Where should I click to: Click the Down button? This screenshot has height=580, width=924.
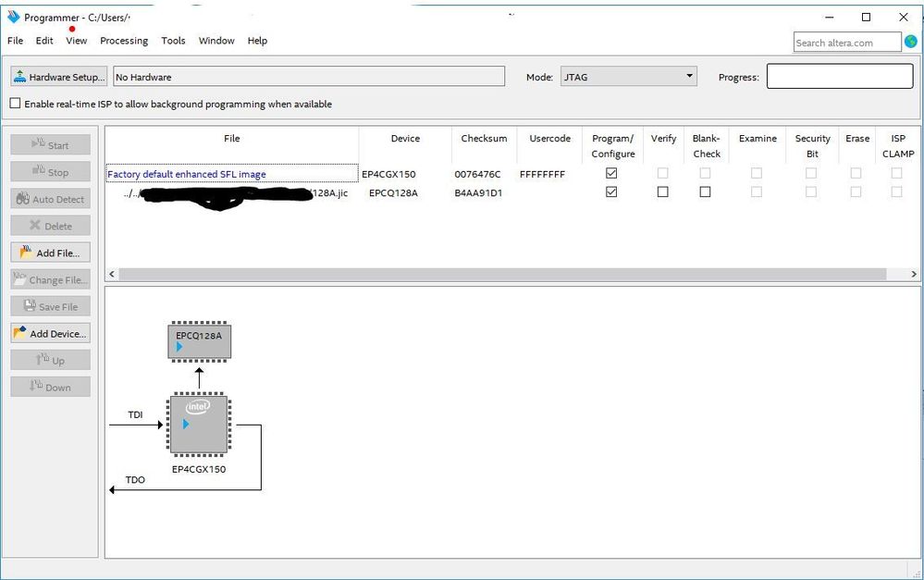point(50,388)
